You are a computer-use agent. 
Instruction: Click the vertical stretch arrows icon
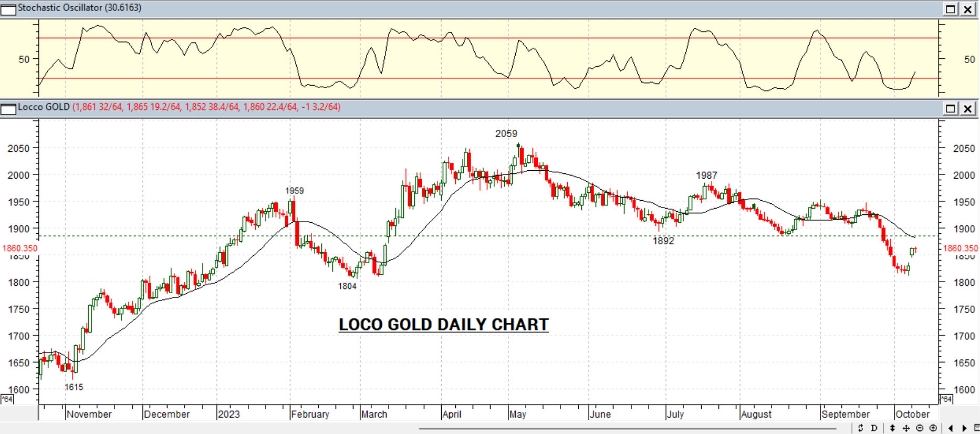click(892, 428)
